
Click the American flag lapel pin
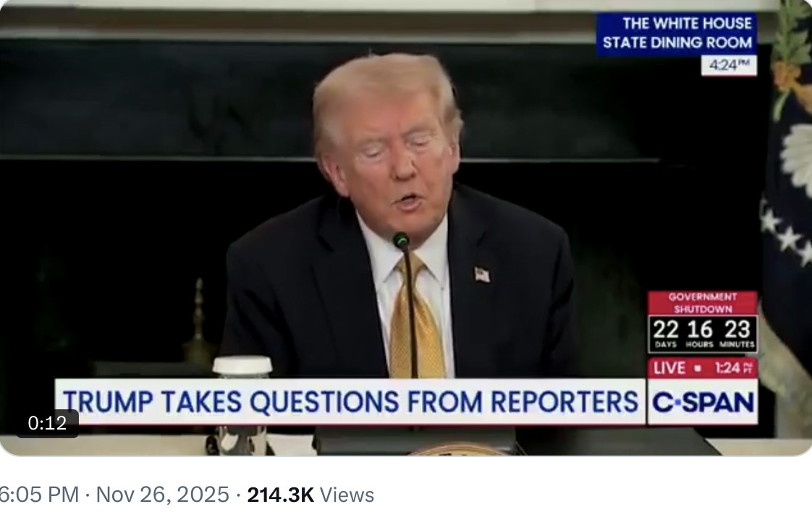[482, 275]
